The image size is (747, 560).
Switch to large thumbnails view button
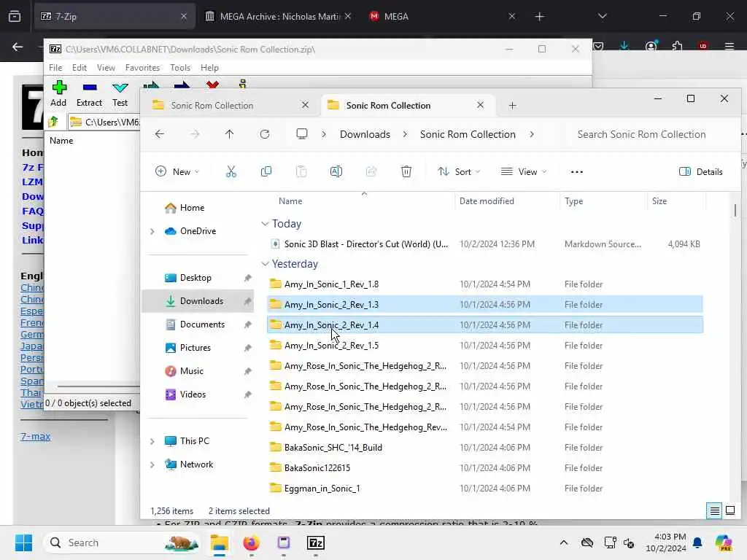tap(729, 511)
